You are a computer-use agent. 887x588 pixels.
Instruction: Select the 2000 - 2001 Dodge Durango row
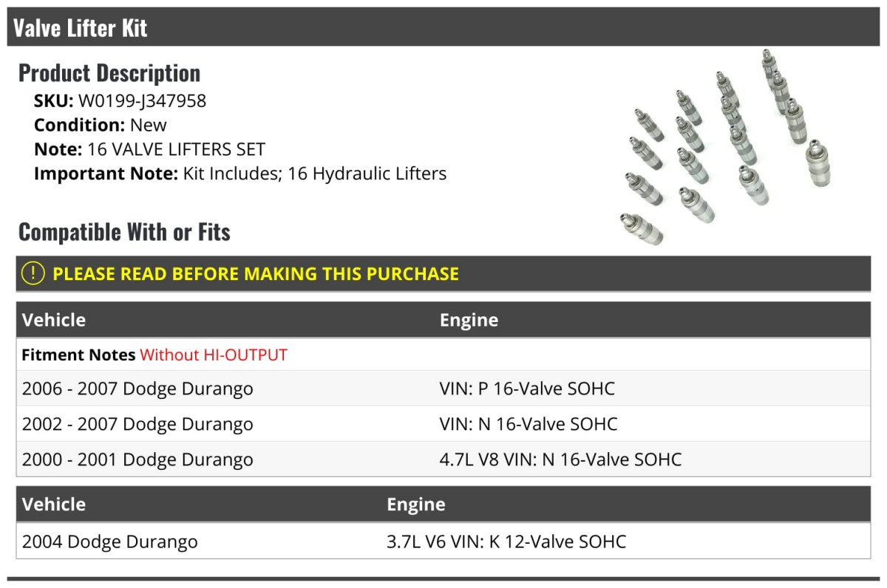pyautogui.click(x=137, y=459)
